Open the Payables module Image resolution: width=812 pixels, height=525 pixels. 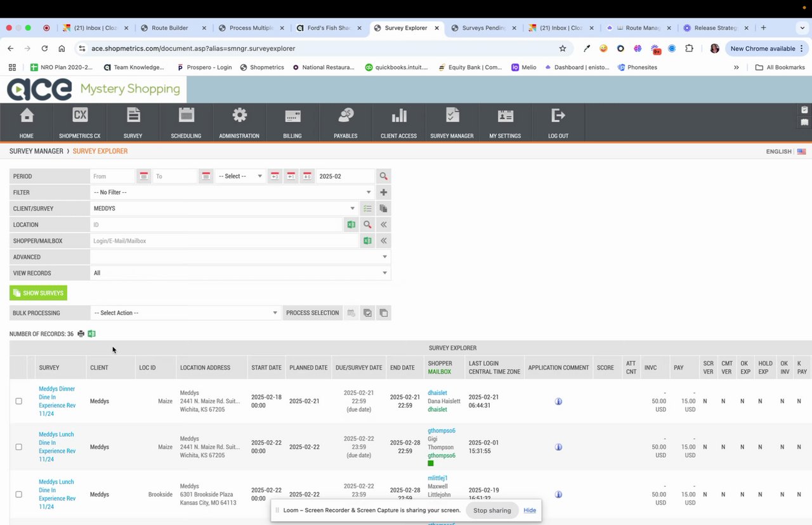point(346,122)
